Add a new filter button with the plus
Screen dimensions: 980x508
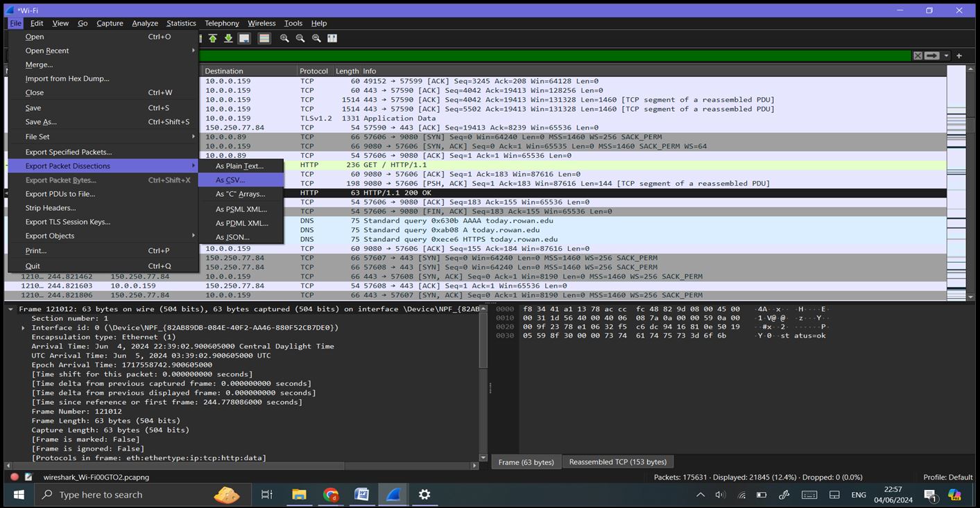(x=959, y=55)
